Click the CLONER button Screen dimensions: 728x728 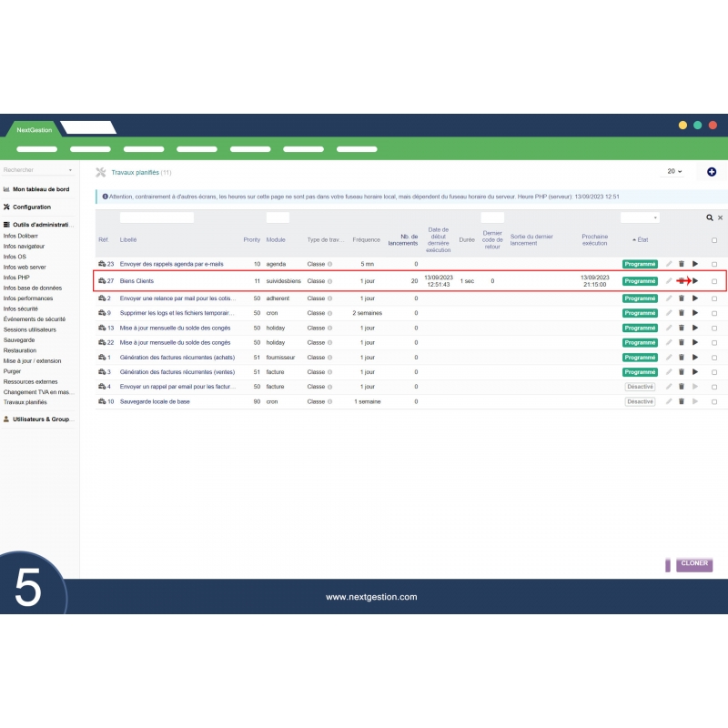pos(693,564)
